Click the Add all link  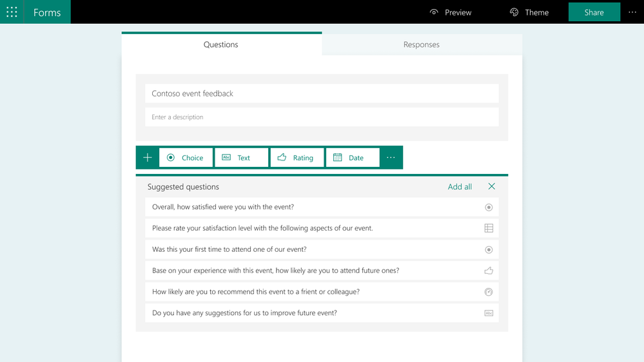click(x=460, y=187)
